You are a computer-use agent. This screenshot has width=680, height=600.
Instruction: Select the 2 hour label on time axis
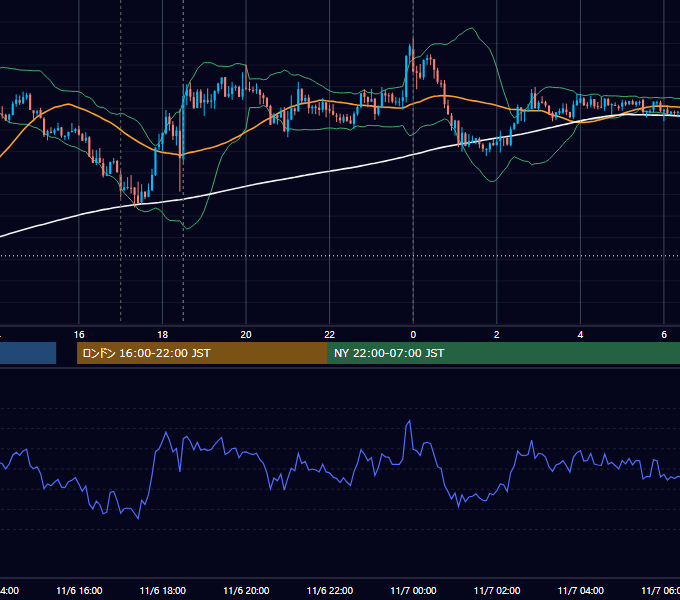497,335
